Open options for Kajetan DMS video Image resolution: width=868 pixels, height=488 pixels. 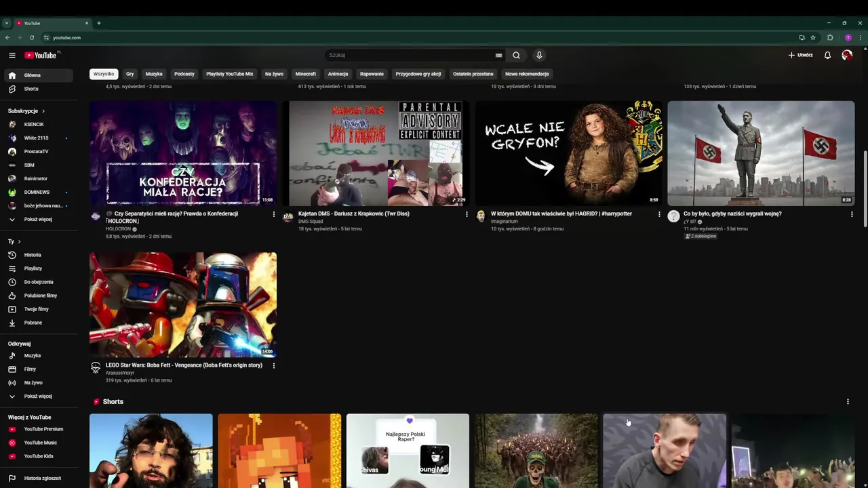467,214
